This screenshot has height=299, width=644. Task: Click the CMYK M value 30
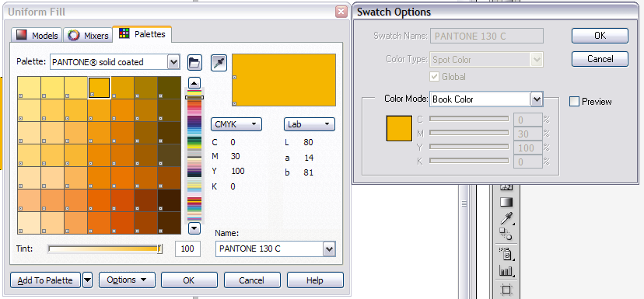point(235,156)
